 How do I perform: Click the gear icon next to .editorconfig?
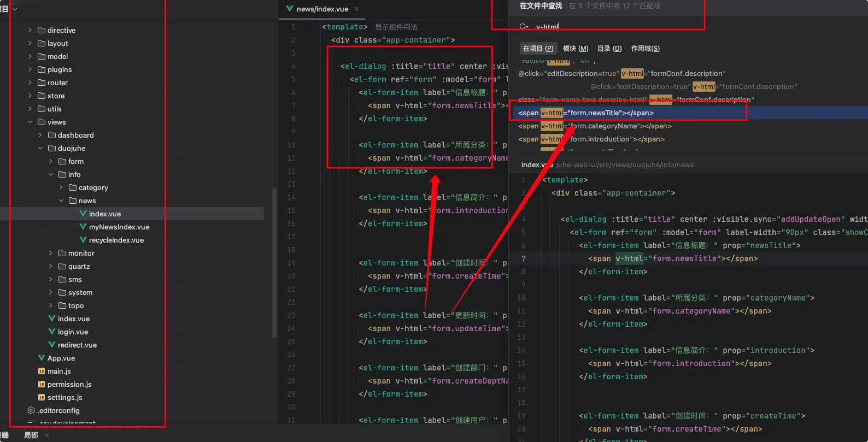coord(31,410)
